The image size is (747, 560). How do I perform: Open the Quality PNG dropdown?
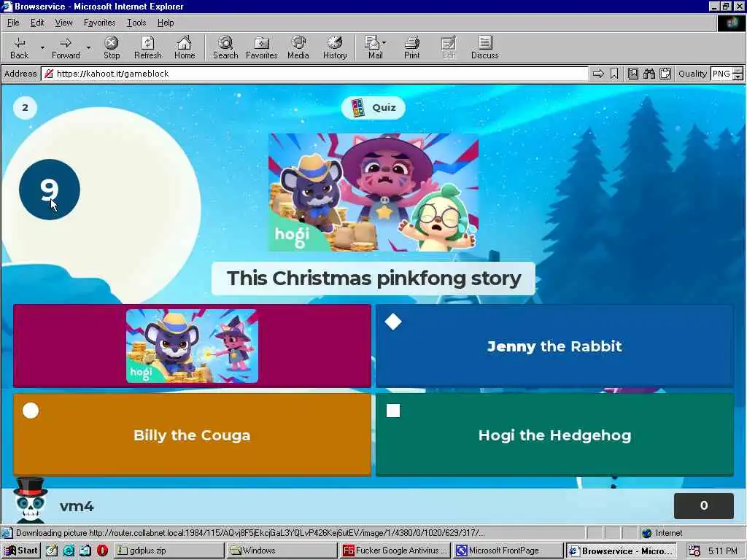coord(727,74)
